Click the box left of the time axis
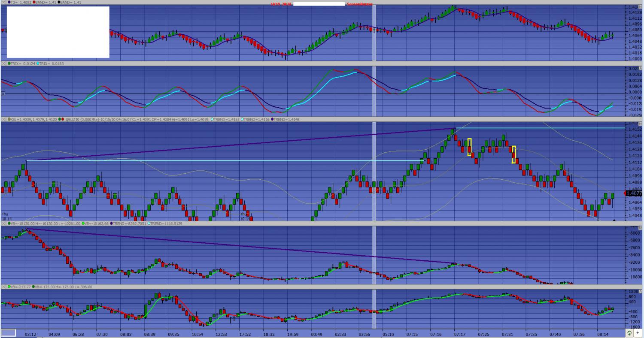The image size is (644, 338). pyautogui.click(x=9, y=332)
